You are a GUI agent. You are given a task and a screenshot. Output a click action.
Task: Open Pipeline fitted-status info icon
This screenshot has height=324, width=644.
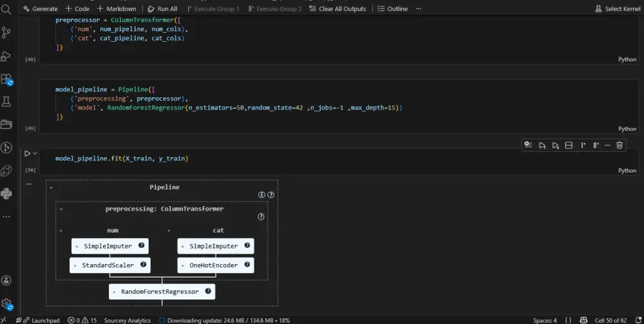(x=261, y=195)
